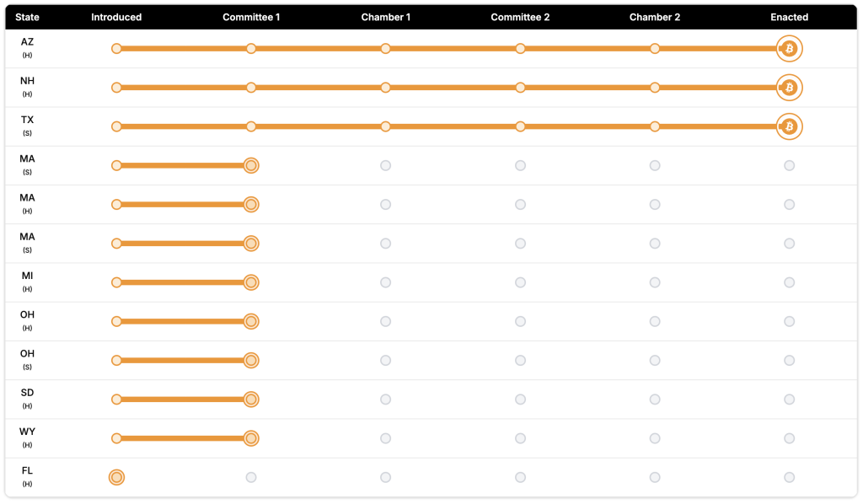The image size is (863, 504).
Task: Click the Bitcoin enacted icon for NH
Action: [789, 88]
